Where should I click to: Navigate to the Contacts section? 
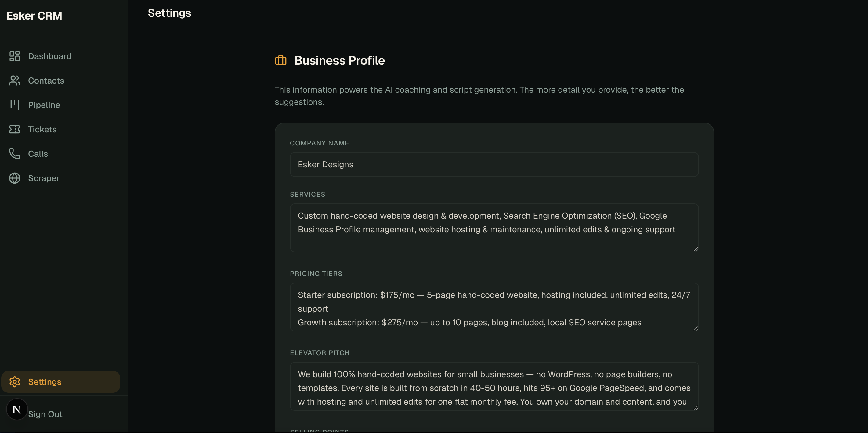[x=46, y=81]
